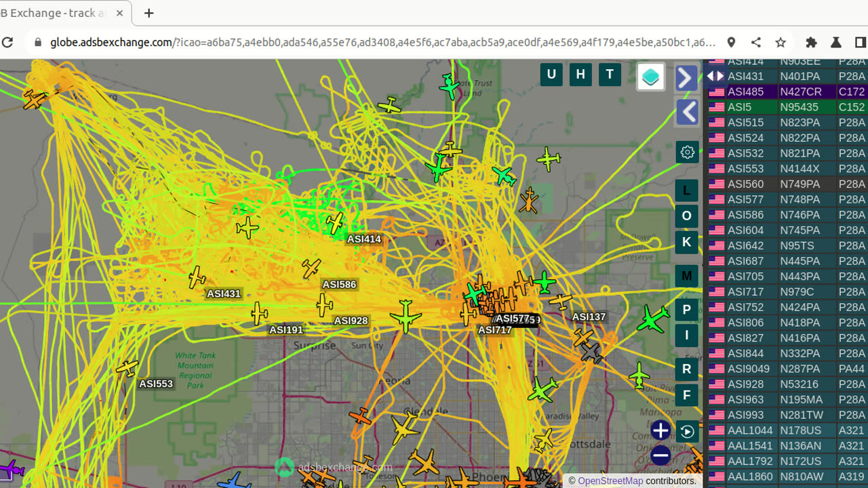
Task: Select table row ASI560 N749PA
Action: 787,184
